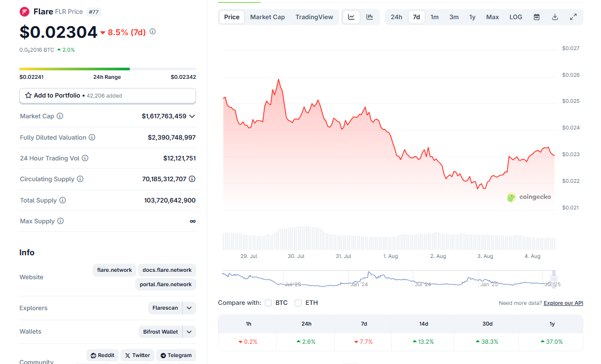601x364 pixels.
Task: Select the TradingView tab
Action: (314, 17)
